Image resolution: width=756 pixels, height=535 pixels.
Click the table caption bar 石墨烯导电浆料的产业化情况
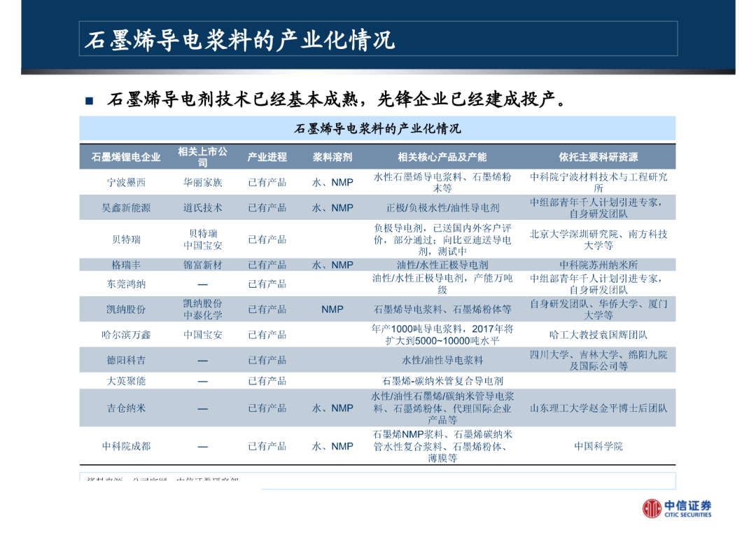click(377, 129)
